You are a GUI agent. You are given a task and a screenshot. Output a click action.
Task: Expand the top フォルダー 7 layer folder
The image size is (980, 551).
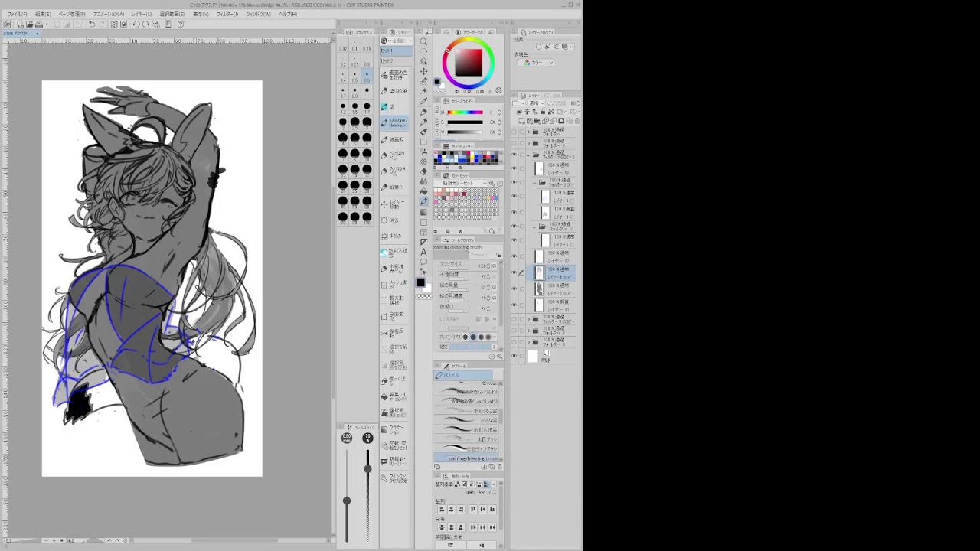pos(529,132)
